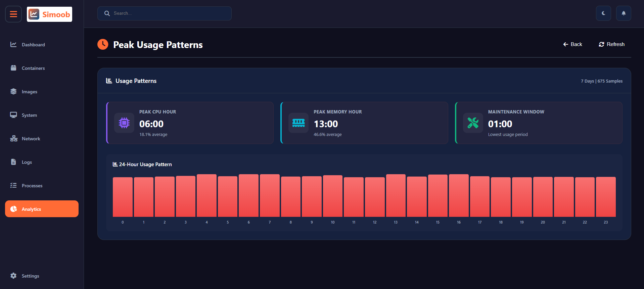
Task: Open the Images section
Action: tap(29, 92)
